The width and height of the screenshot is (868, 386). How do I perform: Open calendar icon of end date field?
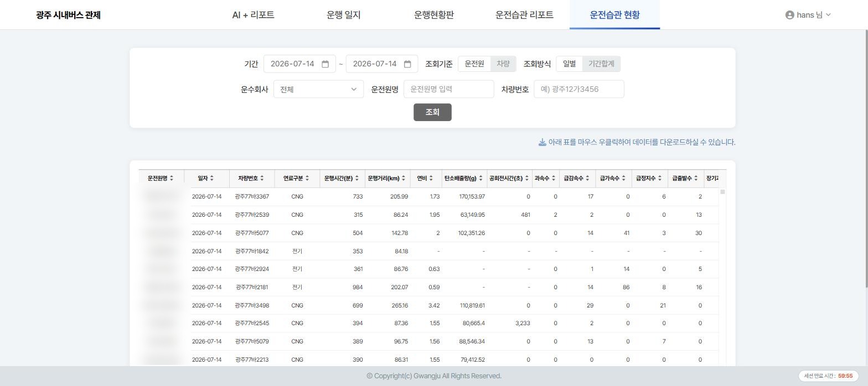point(407,64)
